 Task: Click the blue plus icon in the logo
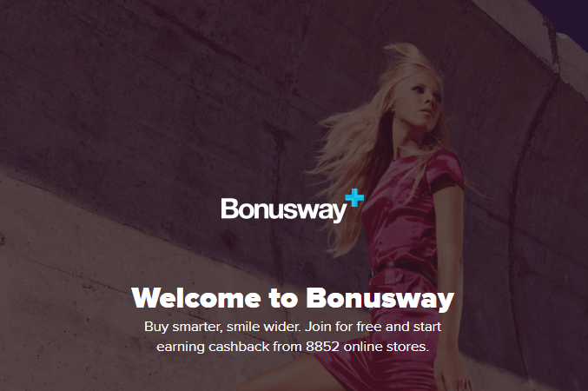coord(354,197)
